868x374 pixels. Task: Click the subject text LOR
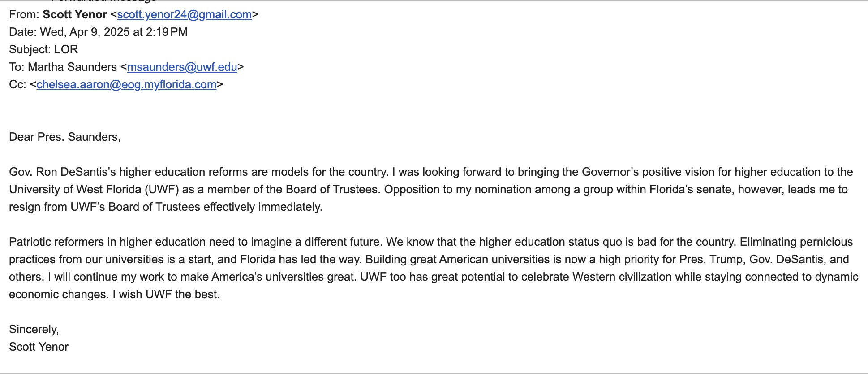point(66,50)
